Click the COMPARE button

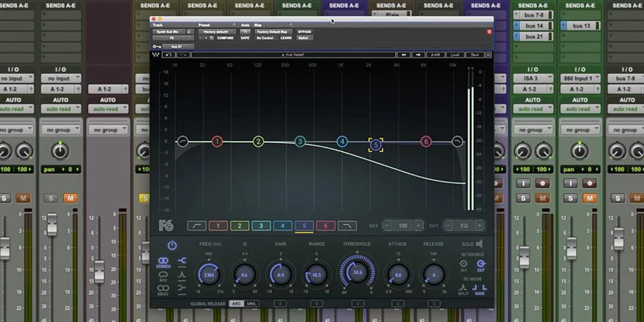click(225, 38)
